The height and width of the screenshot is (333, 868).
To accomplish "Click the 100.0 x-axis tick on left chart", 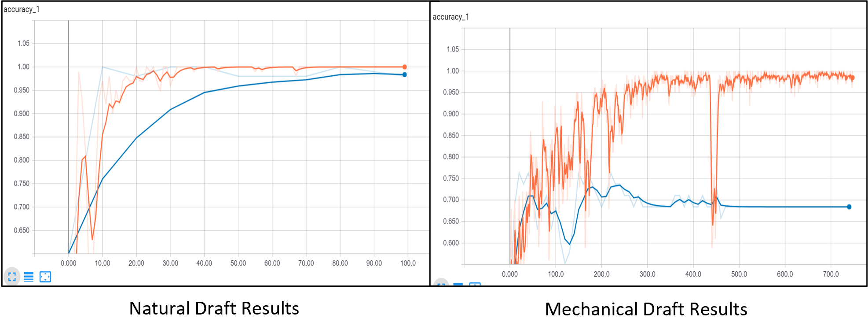I will click(408, 263).
